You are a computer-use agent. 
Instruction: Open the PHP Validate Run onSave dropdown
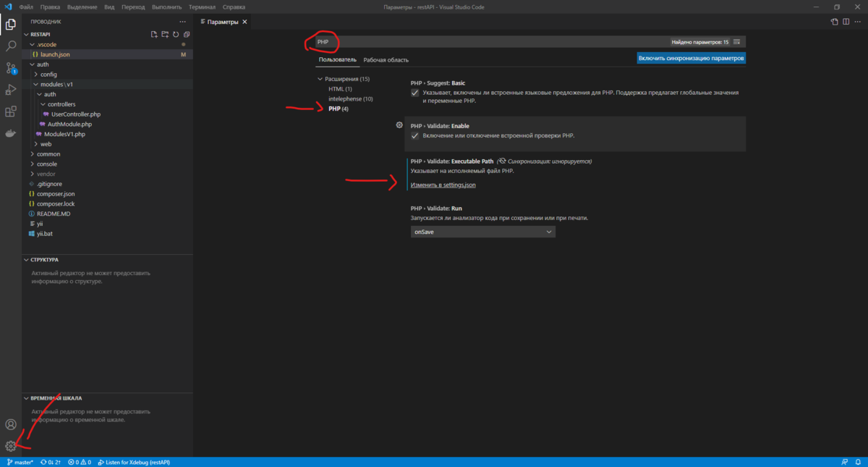pyautogui.click(x=482, y=232)
